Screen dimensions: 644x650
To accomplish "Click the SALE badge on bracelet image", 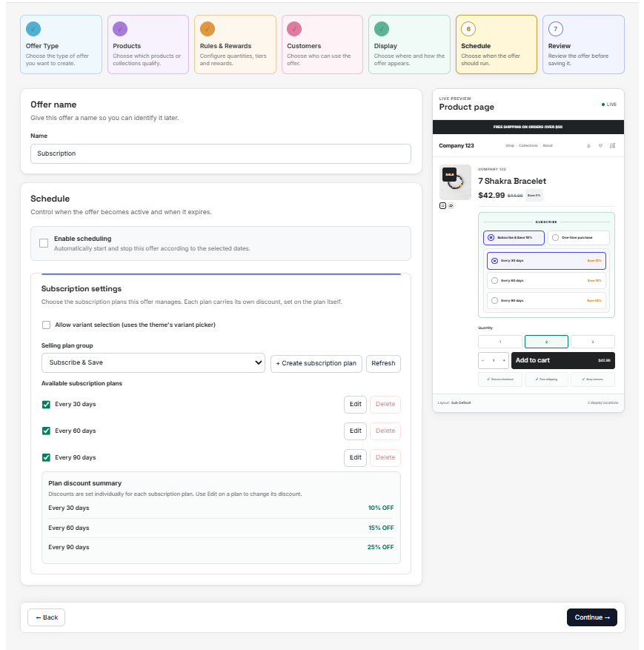I will pyautogui.click(x=450, y=174).
